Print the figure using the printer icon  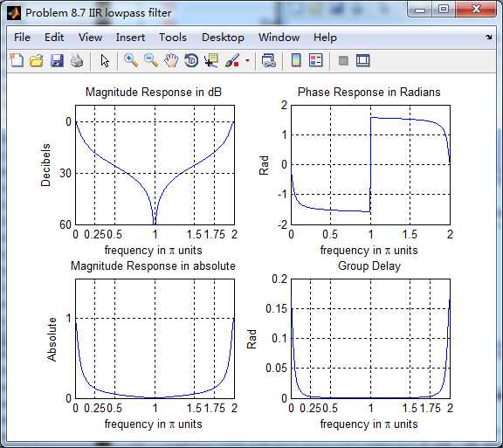click(x=77, y=60)
